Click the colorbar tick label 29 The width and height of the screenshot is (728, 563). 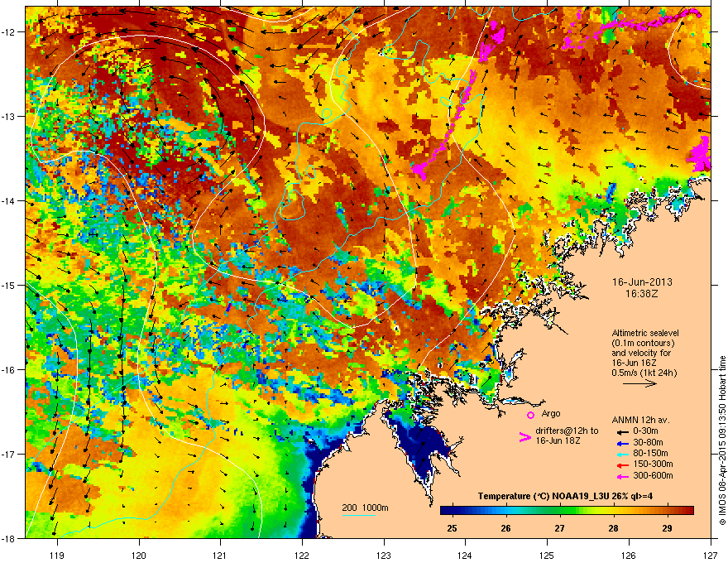coord(667,528)
